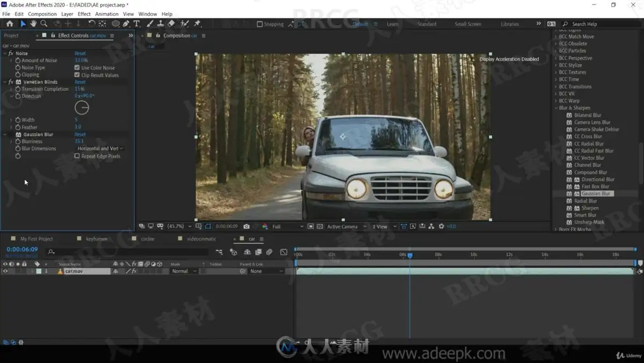This screenshot has height=363, width=644.
Task: Uncheck Use Color Noise checkbox
Action: 77,68
